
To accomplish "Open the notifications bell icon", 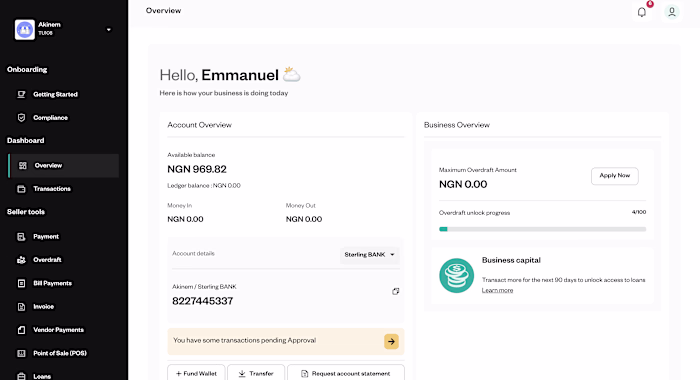I will (642, 12).
